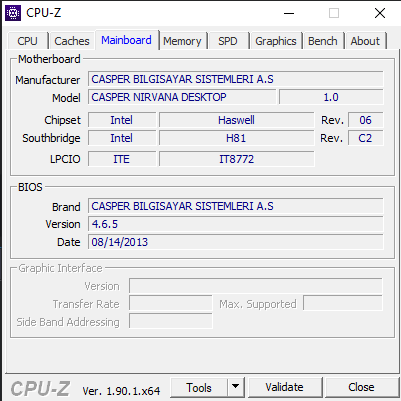Viewport: 401px width, 401px height.
Task: Select the IT8772 LPCIO value
Action: point(236,159)
